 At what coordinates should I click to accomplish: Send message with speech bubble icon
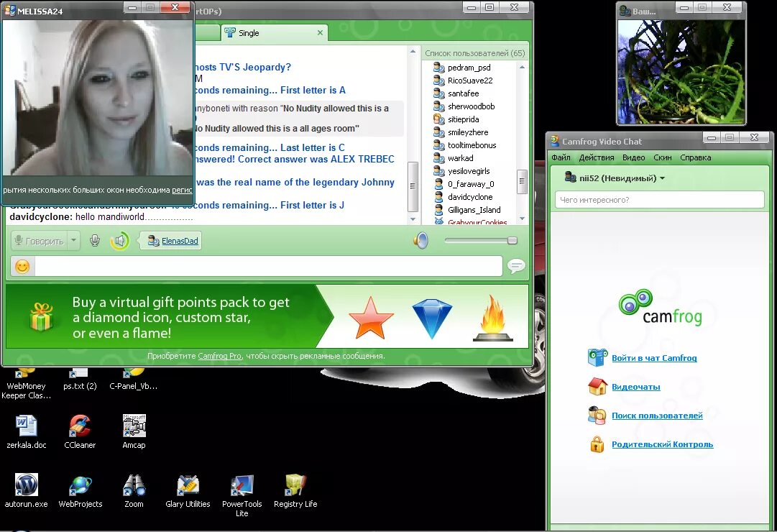516,266
